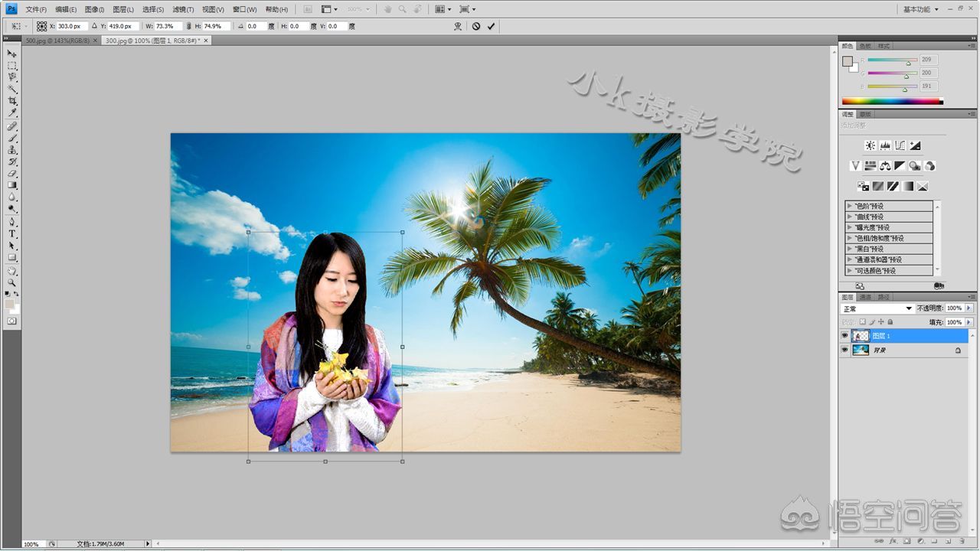Expand the "曲线"预设 presets group

(850, 217)
